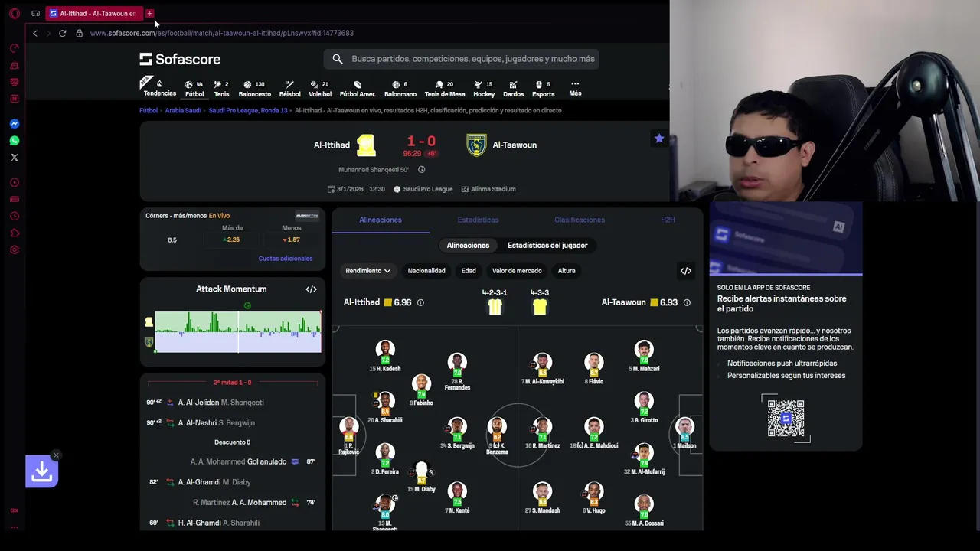Select Alineaciones main tab
980x551 pixels.
point(381,220)
